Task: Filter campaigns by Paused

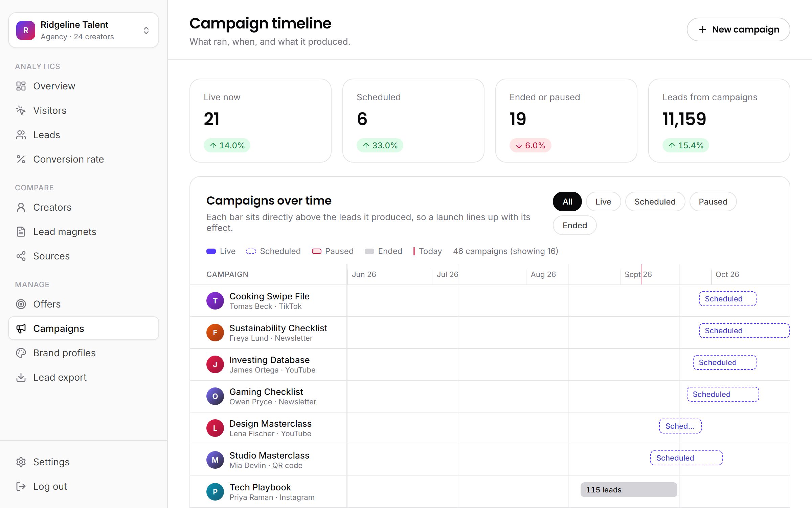Action: (x=713, y=202)
